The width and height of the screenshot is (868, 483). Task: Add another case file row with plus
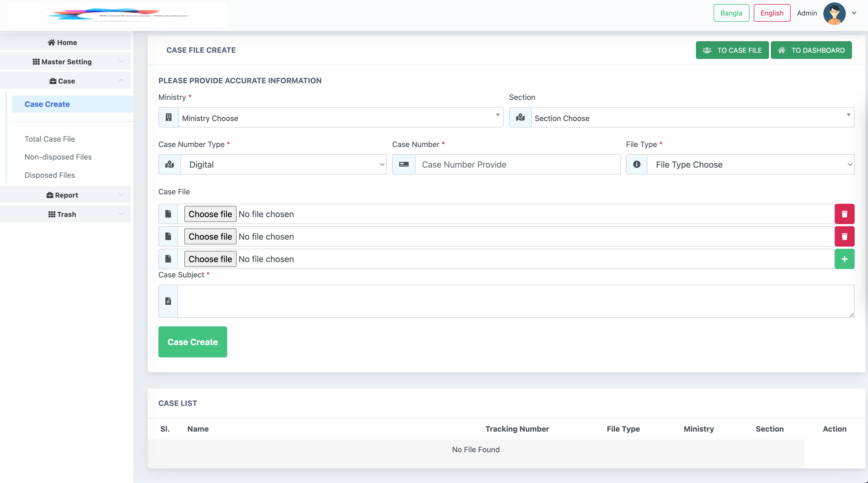844,259
